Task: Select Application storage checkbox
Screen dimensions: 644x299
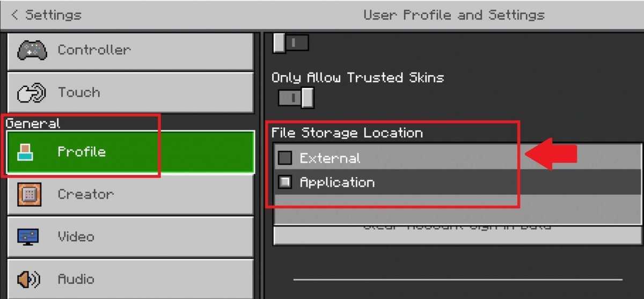Action: [285, 183]
